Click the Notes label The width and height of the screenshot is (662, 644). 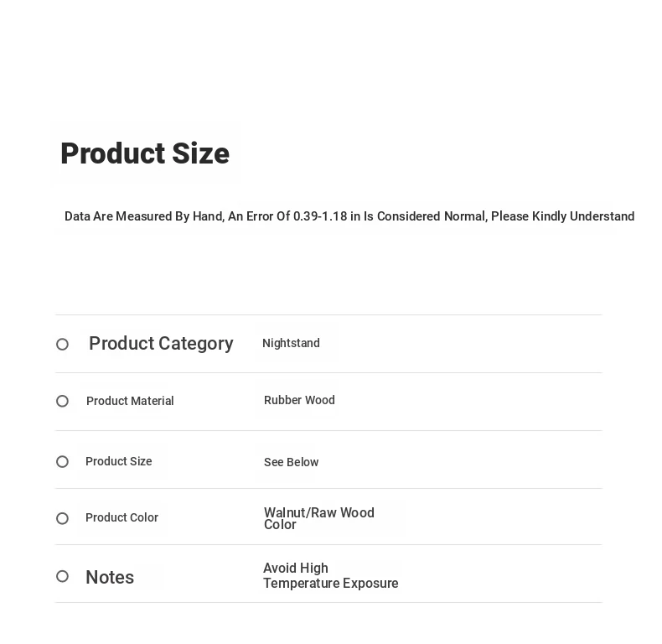click(x=110, y=577)
